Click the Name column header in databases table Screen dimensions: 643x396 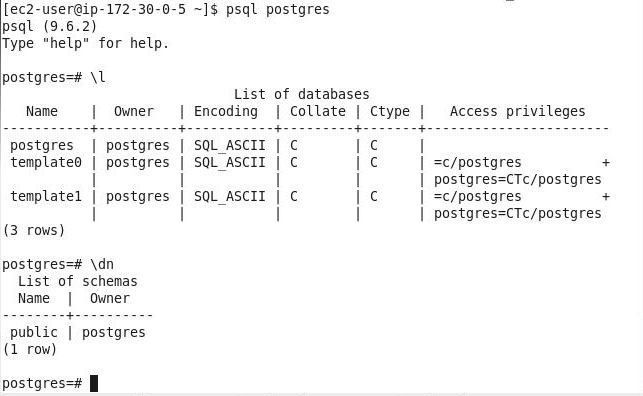click(x=42, y=111)
